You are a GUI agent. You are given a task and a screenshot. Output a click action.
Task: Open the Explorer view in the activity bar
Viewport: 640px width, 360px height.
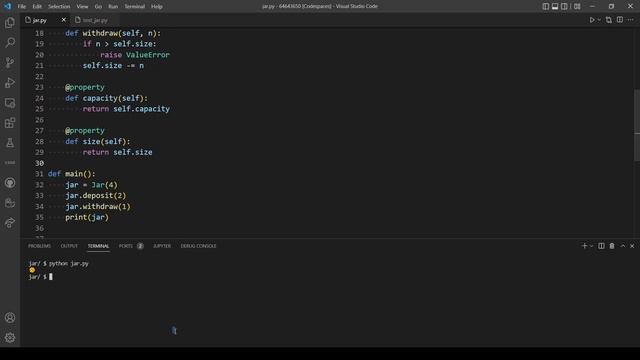click(x=10, y=22)
